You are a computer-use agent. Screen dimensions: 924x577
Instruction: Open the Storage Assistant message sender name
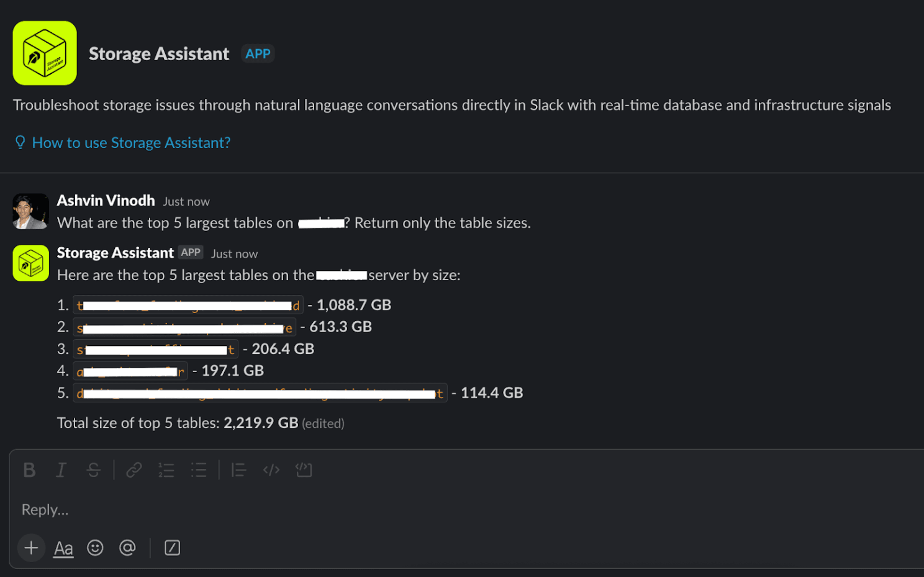point(115,253)
